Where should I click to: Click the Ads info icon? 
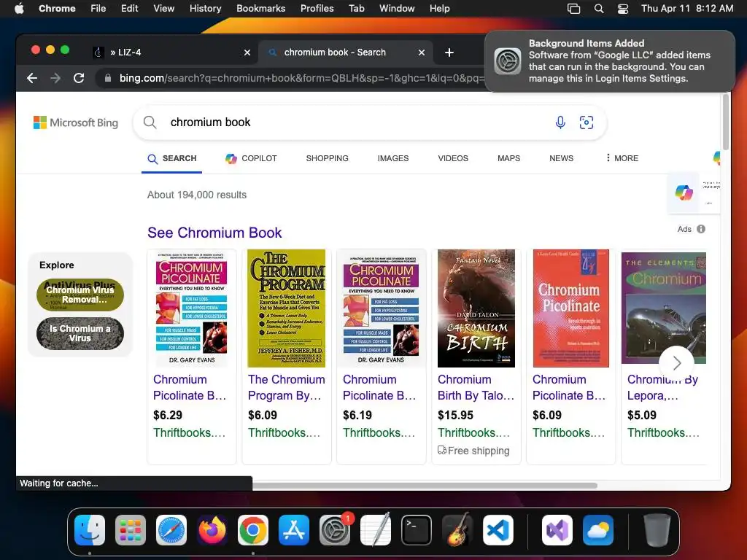coord(701,229)
